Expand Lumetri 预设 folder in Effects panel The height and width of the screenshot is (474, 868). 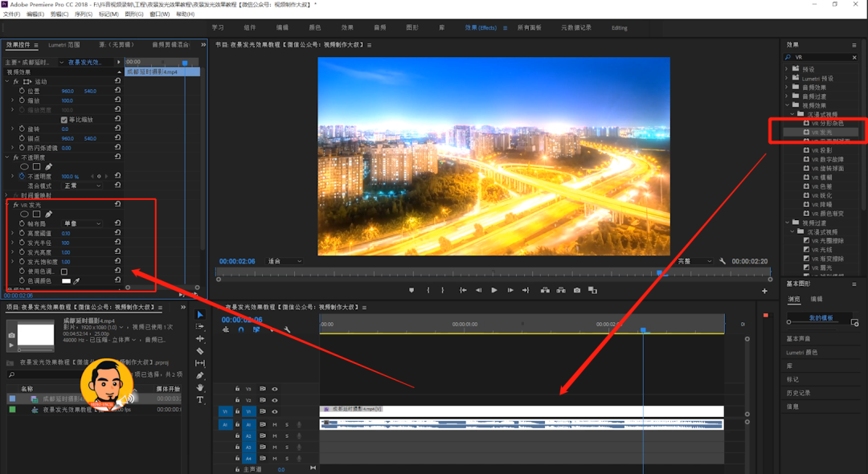[x=787, y=78]
